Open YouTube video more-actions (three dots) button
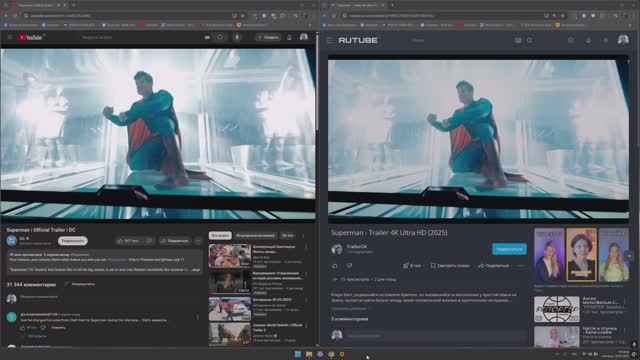Viewport: 640px width, 360px height. (x=198, y=241)
